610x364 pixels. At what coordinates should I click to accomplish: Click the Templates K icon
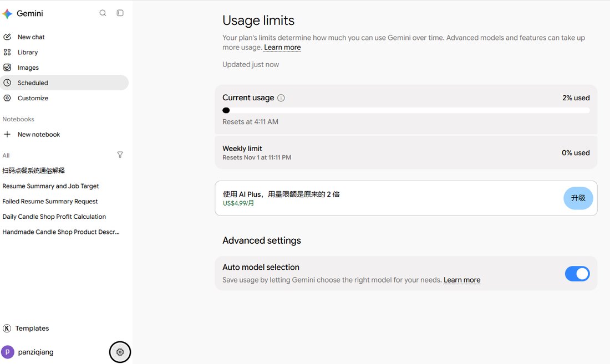coord(7,328)
